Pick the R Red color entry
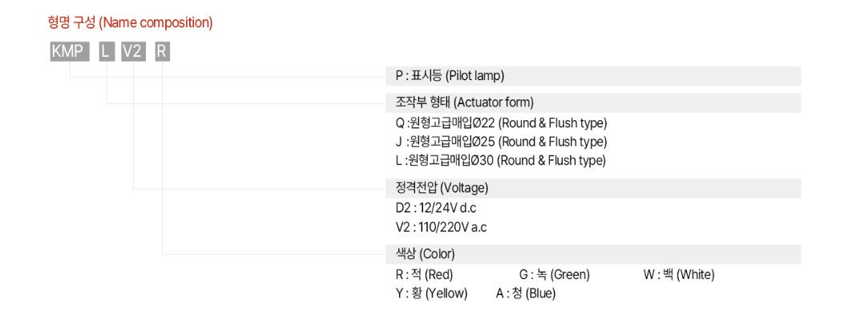 pos(425,275)
